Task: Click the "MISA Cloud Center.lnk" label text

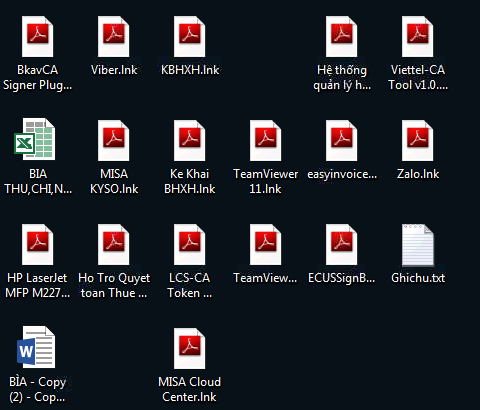Action: click(x=189, y=389)
